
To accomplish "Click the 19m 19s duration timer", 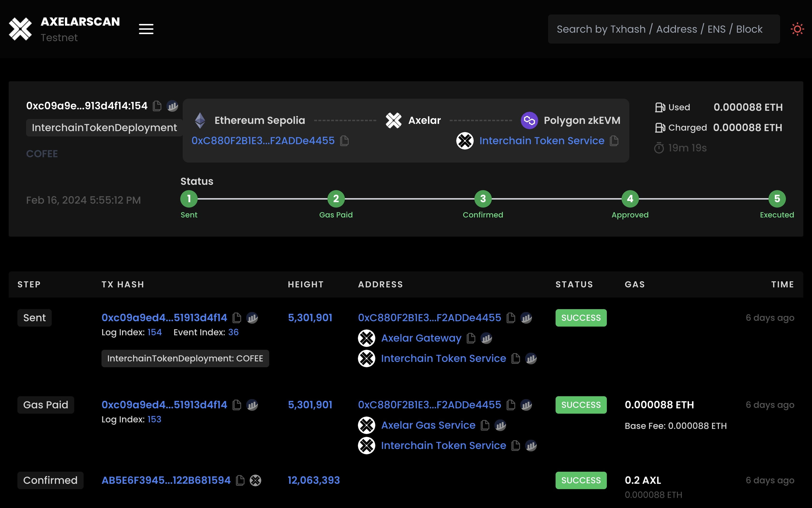I will pos(681,148).
